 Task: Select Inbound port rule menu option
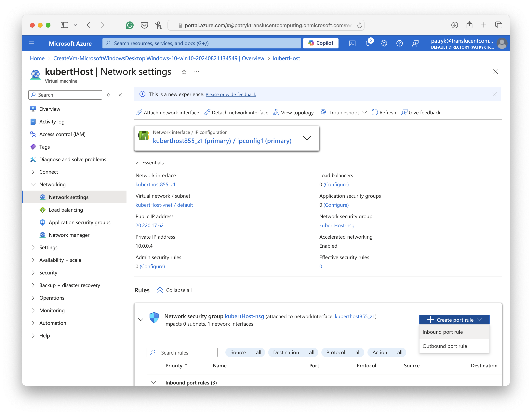tap(443, 332)
